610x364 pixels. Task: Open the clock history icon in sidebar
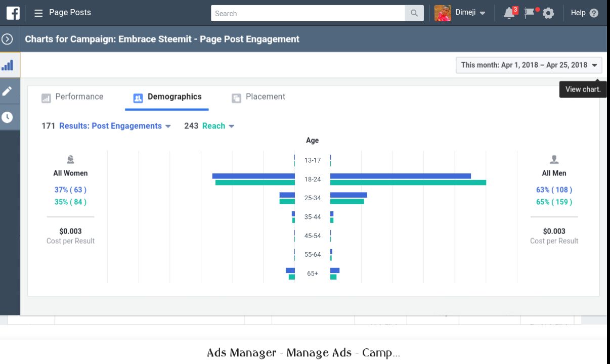click(7, 117)
